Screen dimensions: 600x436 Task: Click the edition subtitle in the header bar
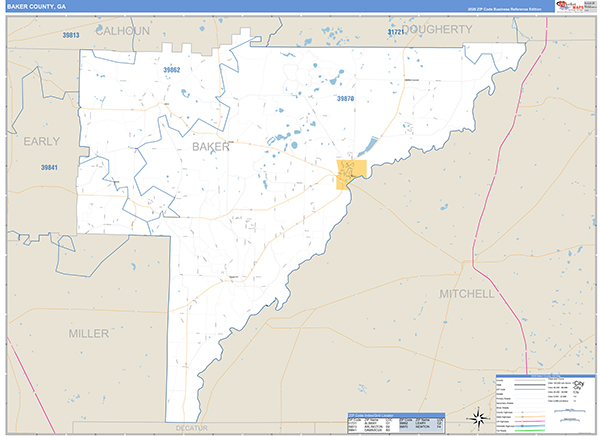coord(504,9)
